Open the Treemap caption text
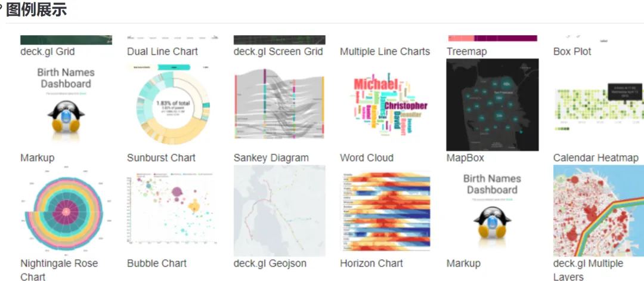 [x=467, y=52]
